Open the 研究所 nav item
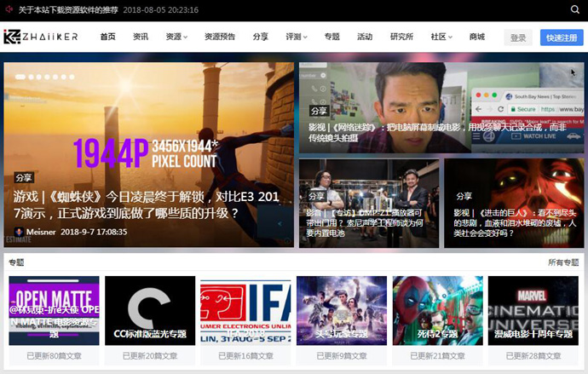 click(x=401, y=37)
